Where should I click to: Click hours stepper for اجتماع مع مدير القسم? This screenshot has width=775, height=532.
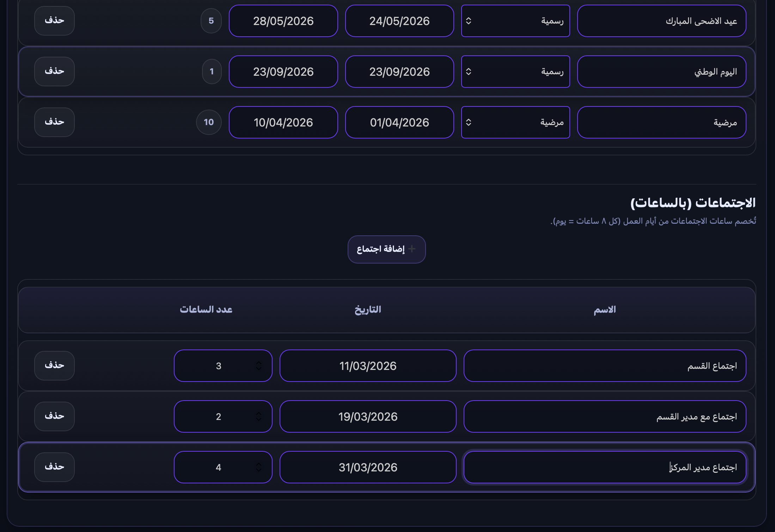pyautogui.click(x=259, y=416)
